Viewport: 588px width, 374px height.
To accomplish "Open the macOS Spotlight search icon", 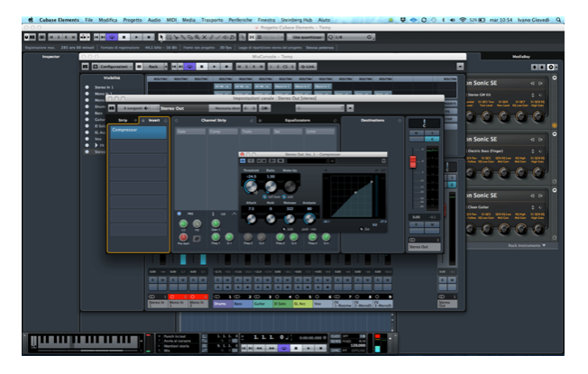I will [558, 20].
